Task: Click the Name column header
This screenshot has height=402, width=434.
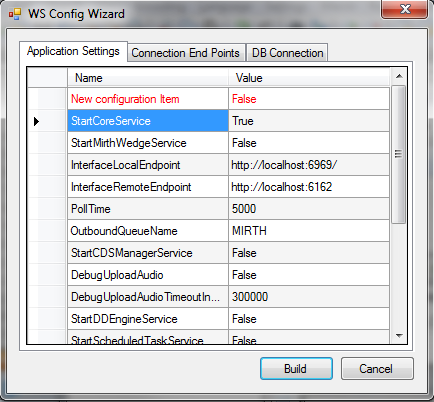Action: tap(148, 78)
